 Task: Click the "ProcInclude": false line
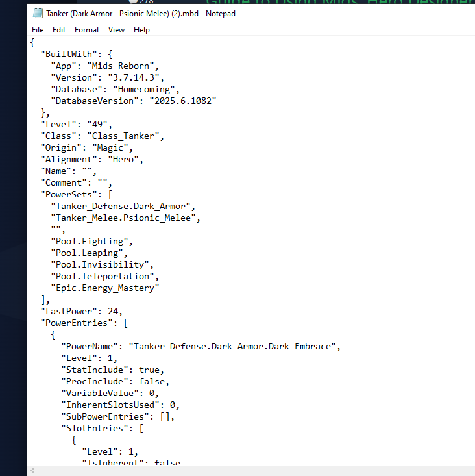click(x=116, y=382)
